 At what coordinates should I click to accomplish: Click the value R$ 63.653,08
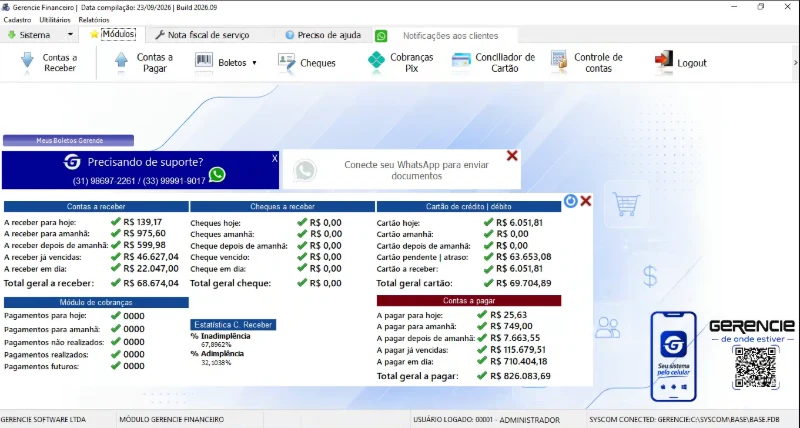(524, 257)
